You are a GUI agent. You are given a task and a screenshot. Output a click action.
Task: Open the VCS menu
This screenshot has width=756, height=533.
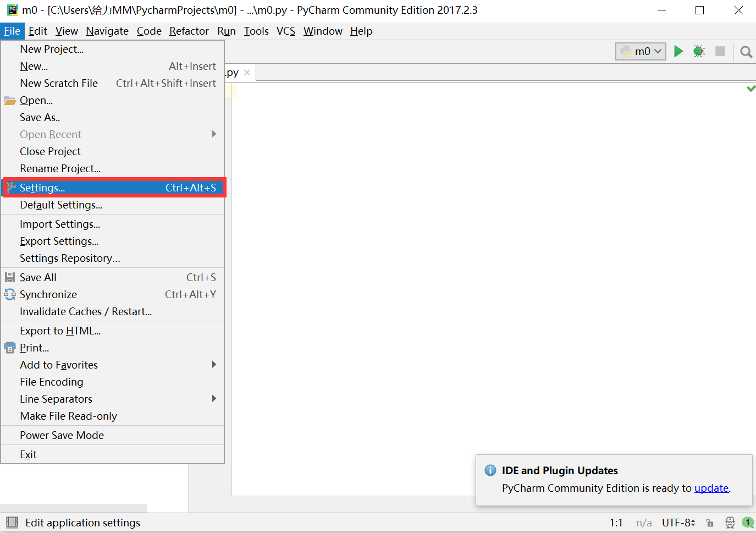click(286, 31)
